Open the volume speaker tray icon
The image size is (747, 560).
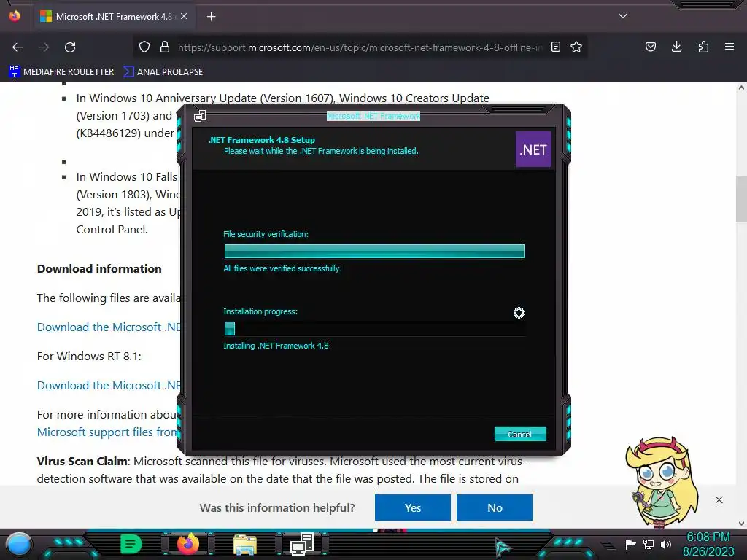click(666, 544)
